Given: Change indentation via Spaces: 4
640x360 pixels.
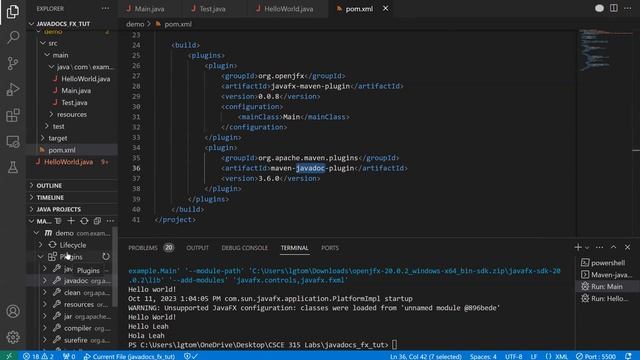Looking at the screenshot, I should click(x=483, y=356).
